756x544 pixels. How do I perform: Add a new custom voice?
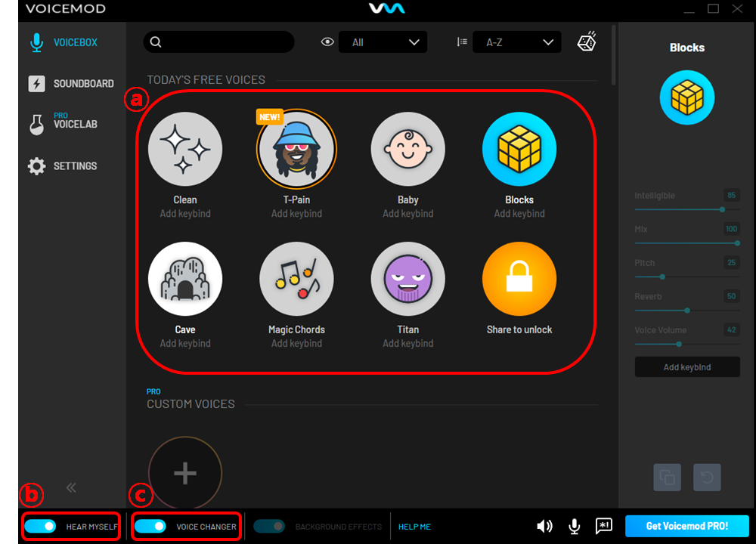pos(185,473)
